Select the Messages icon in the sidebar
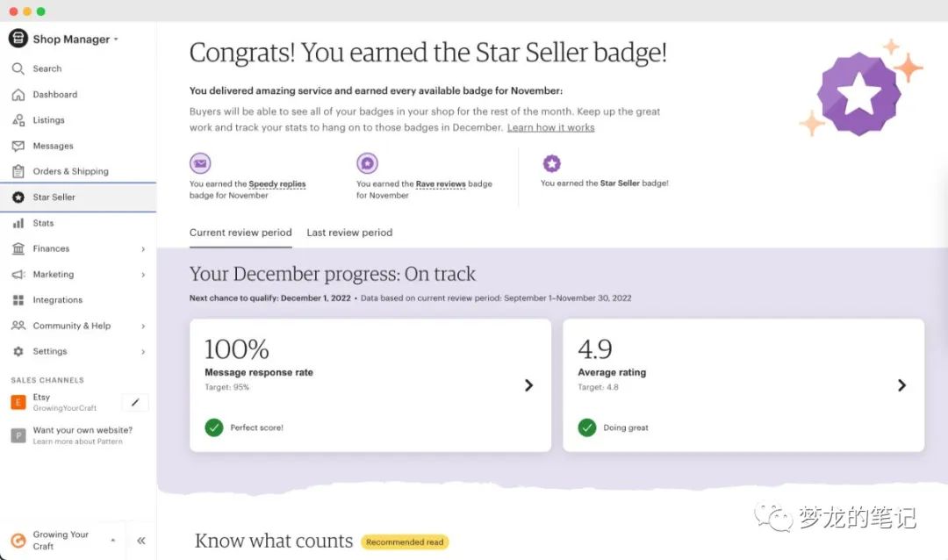This screenshot has height=560, width=948. pyautogui.click(x=19, y=145)
